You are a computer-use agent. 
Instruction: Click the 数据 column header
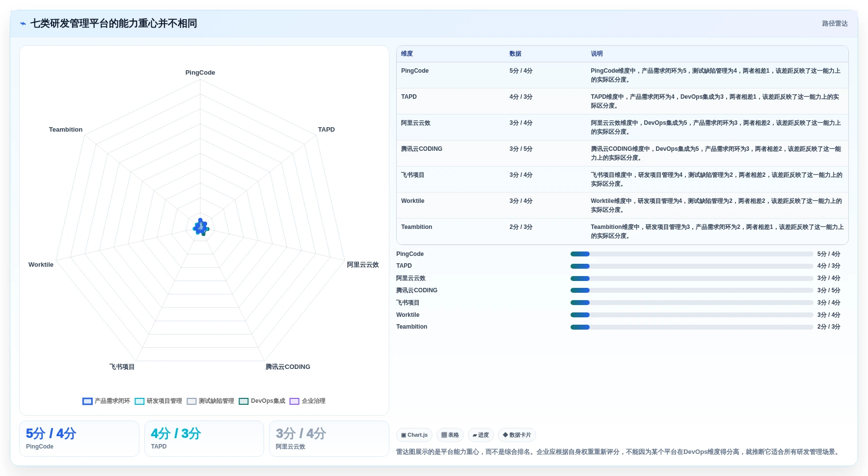515,54
